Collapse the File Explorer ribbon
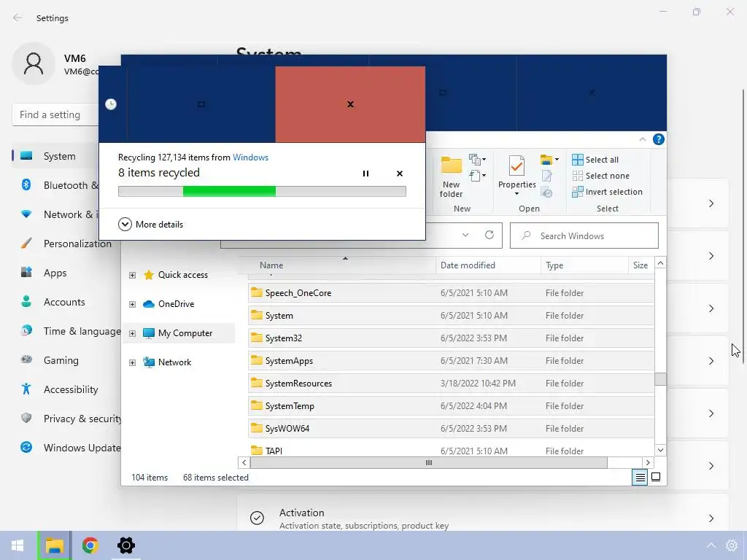Viewport: 747px width, 560px height. (642, 139)
